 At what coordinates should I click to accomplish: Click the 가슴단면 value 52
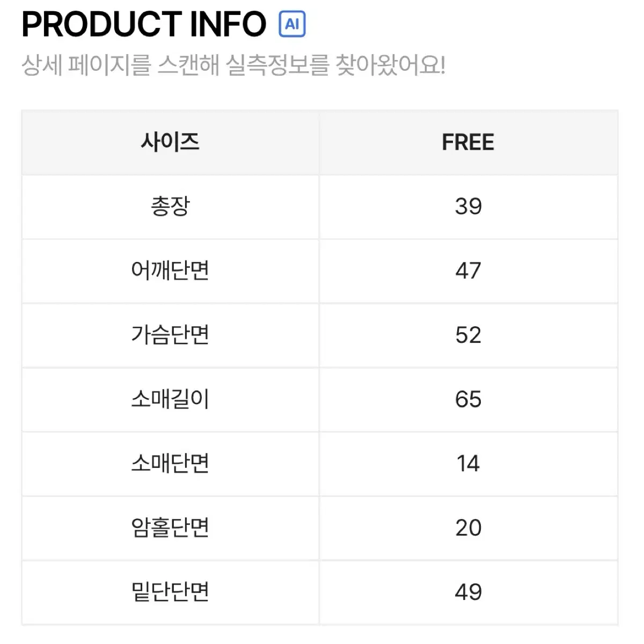click(x=468, y=335)
